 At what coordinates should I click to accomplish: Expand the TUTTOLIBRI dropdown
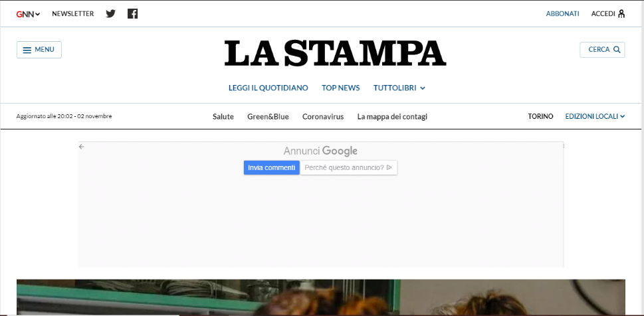399,88
